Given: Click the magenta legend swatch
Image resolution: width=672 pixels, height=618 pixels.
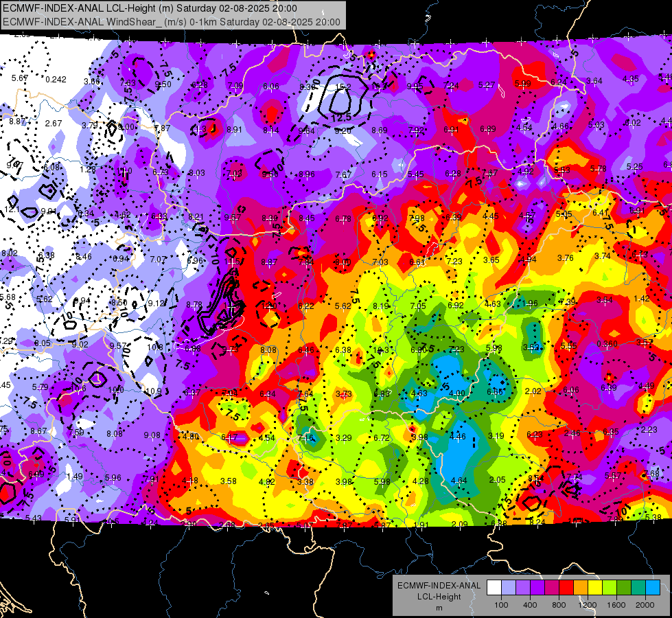Looking at the screenshot, I should [552, 588].
